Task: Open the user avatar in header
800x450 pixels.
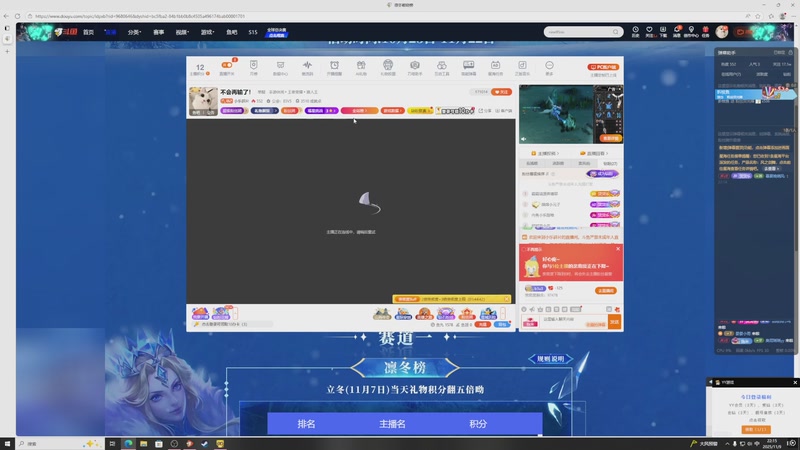Action: (721, 32)
